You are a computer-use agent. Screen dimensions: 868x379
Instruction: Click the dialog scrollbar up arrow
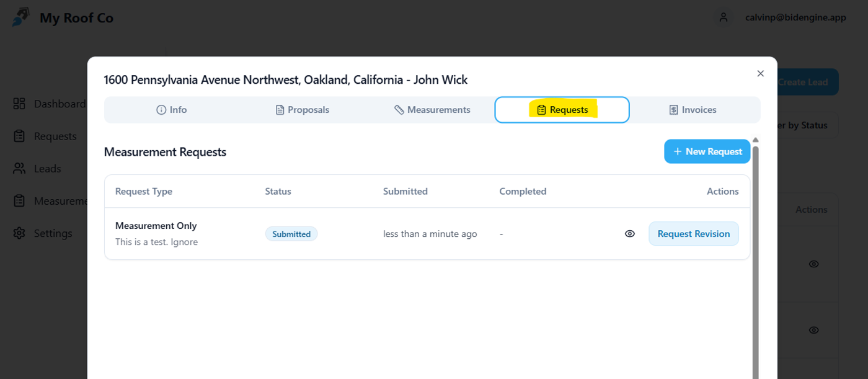point(755,140)
